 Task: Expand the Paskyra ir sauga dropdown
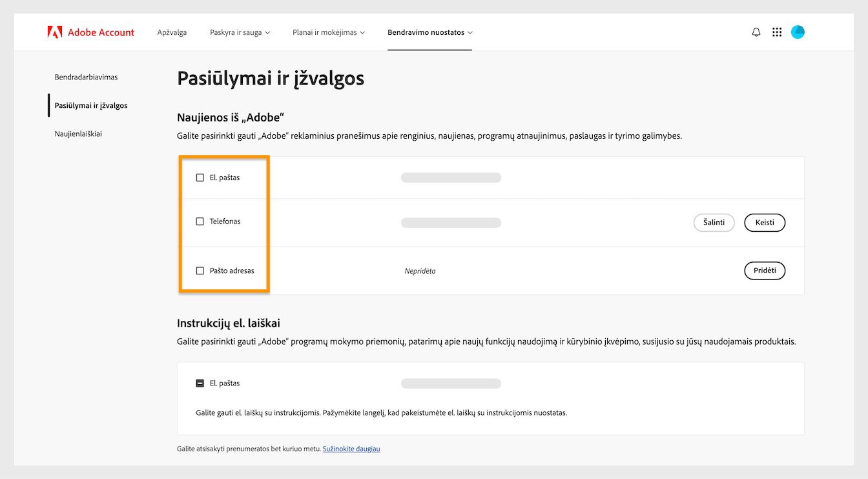click(x=240, y=32)
